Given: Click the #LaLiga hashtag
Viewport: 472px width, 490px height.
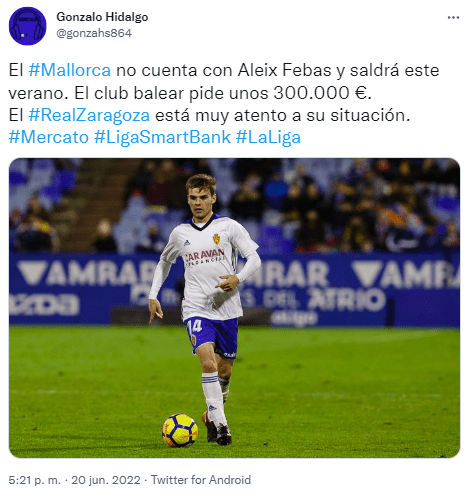Looking at the screenshot, I should coord(268,137).
